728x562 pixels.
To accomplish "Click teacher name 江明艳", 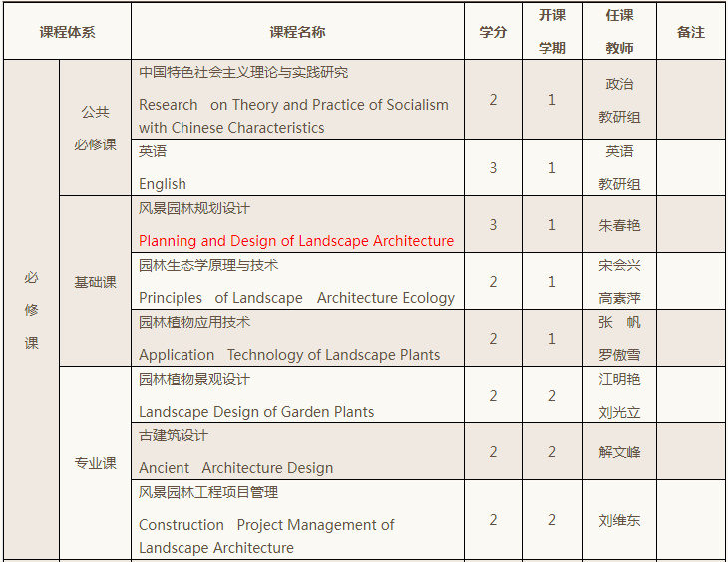I will coord(620,379).
